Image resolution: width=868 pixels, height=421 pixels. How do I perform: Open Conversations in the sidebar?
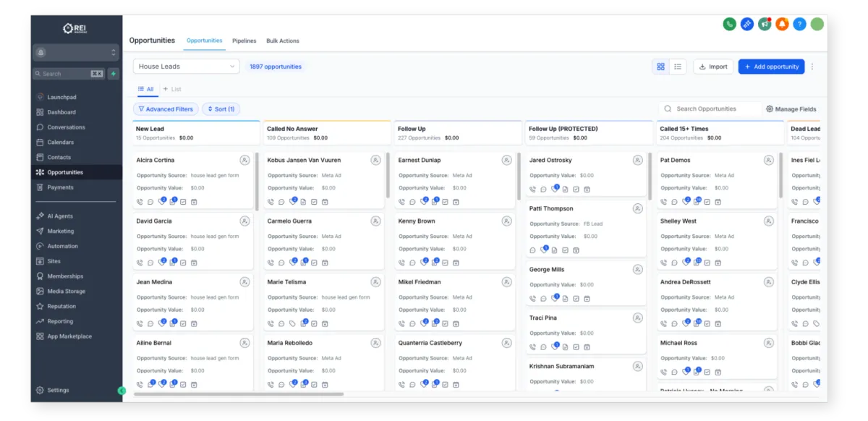click(x=66, y=127)
